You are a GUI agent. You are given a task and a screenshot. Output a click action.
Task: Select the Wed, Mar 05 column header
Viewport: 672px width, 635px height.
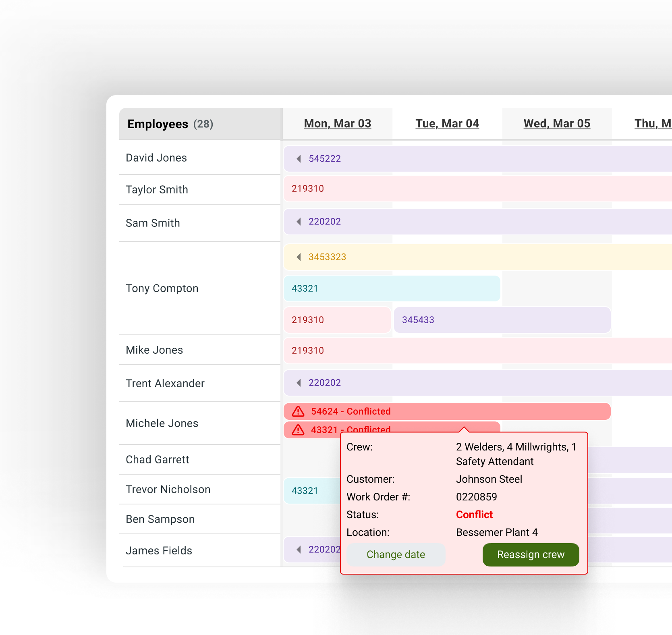[557, 123]
